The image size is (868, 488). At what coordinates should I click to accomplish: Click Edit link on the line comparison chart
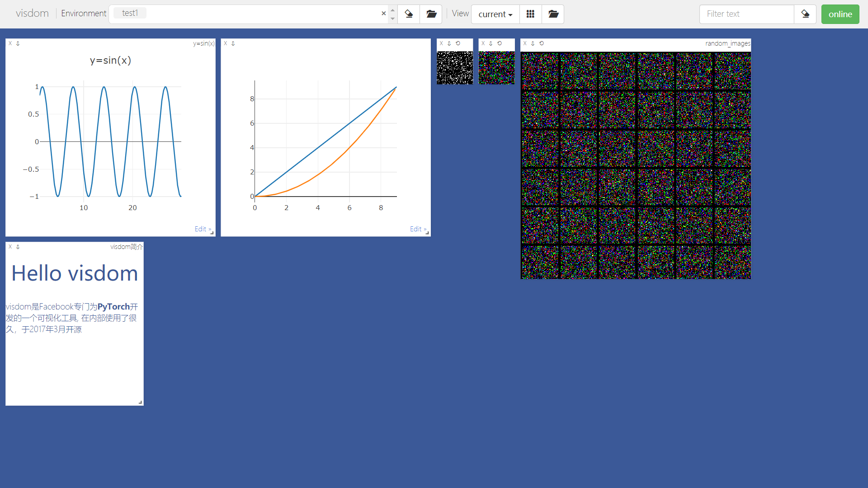(416, 229)
